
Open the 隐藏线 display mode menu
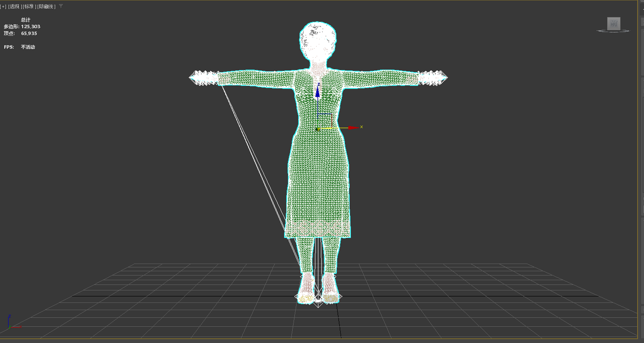pos(46,6)
